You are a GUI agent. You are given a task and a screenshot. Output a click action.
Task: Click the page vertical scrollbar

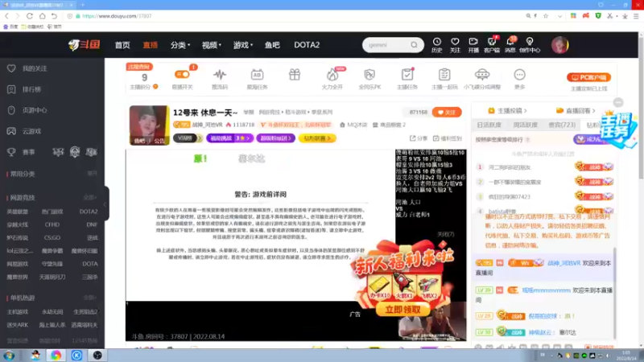tap(641, 107)
